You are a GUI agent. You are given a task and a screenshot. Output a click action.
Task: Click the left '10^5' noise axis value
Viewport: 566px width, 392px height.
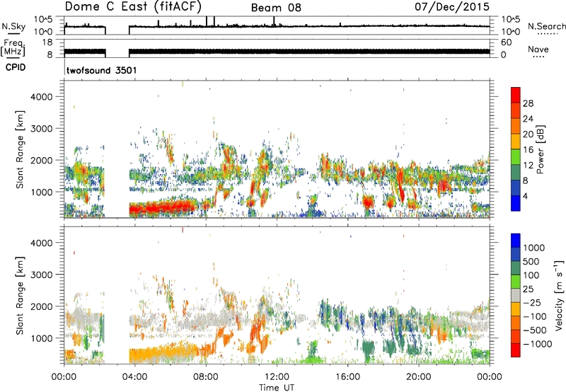coord(43,20)
